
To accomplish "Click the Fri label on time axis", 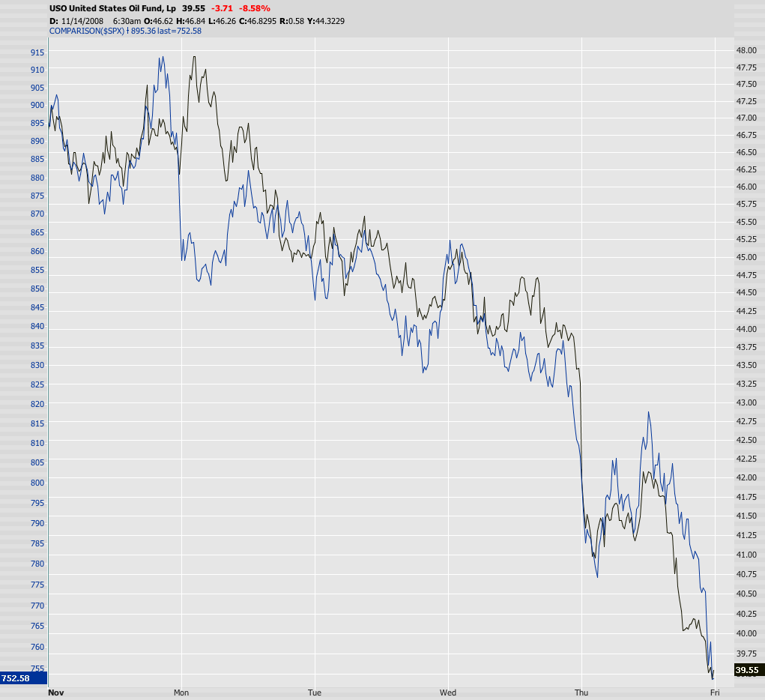I will pos(715,693).
